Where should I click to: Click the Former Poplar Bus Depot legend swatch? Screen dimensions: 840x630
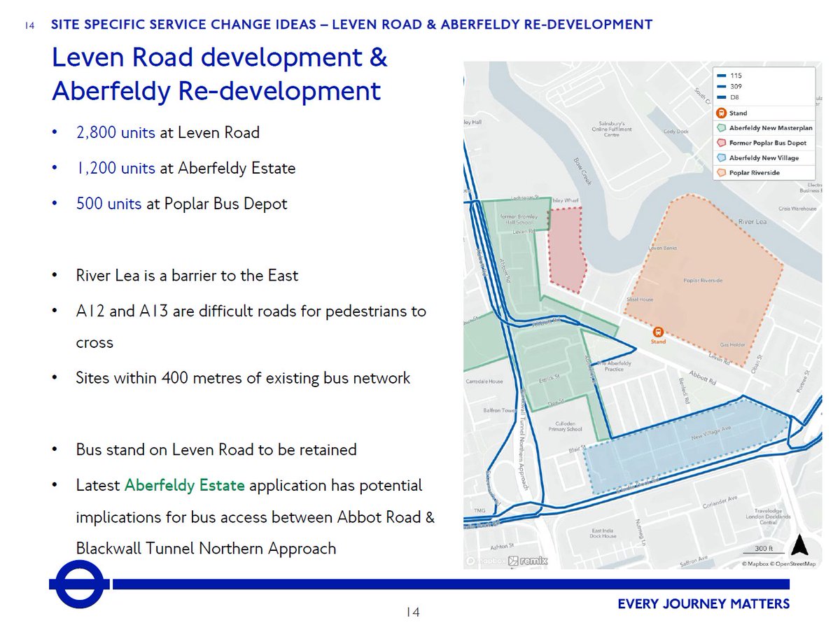[721, 143]
